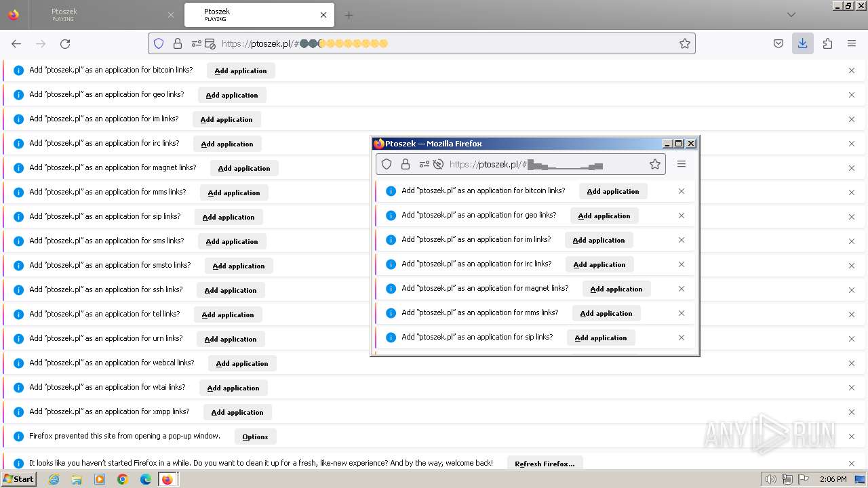Dismiss the urn links notification bar
The image size is (868, 488).
852,339
